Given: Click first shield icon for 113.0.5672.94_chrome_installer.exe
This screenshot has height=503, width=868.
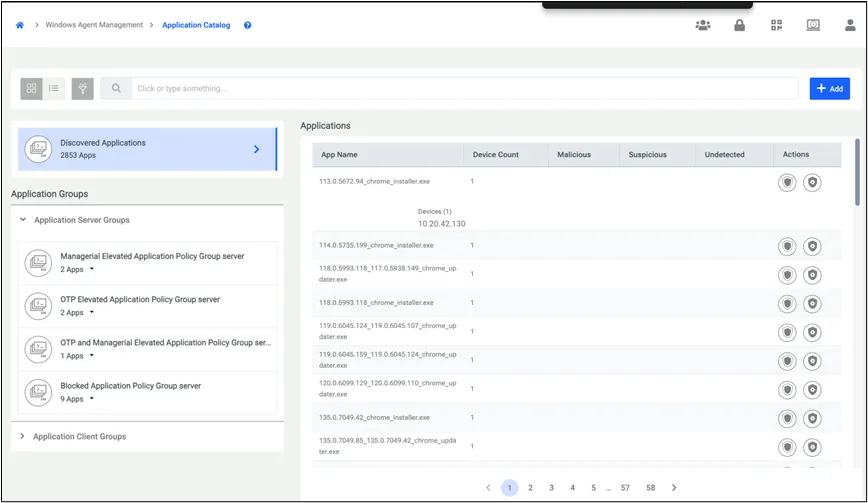Looking at the screenshot, I should [787, 182].
